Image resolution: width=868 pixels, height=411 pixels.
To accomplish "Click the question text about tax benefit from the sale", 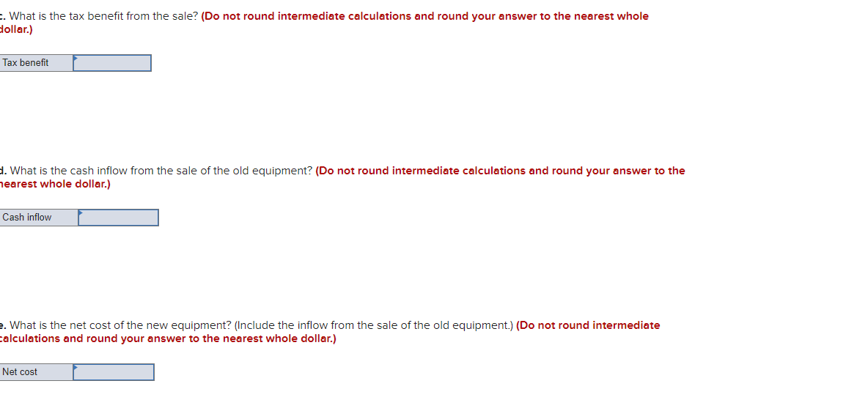I will point(103,17).
